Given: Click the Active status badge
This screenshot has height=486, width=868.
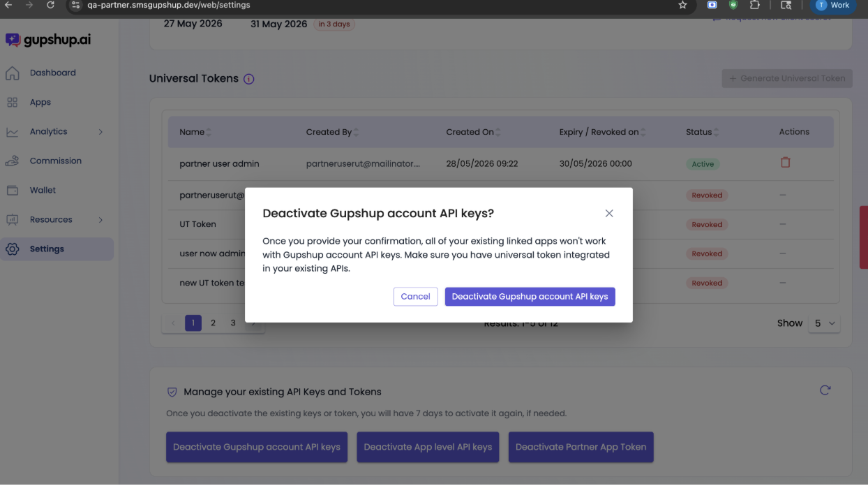Looking at the screenshot, I should pos(703,164).
